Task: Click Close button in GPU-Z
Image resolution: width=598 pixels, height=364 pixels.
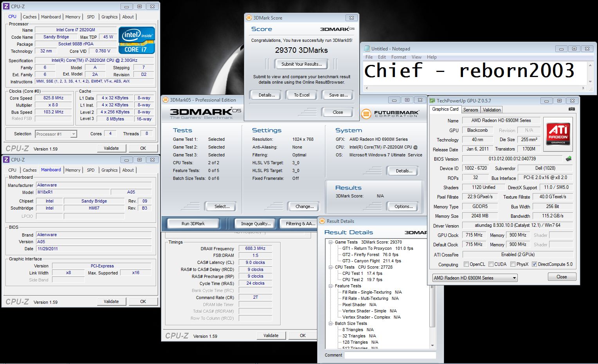Action: tap(562, 277)
